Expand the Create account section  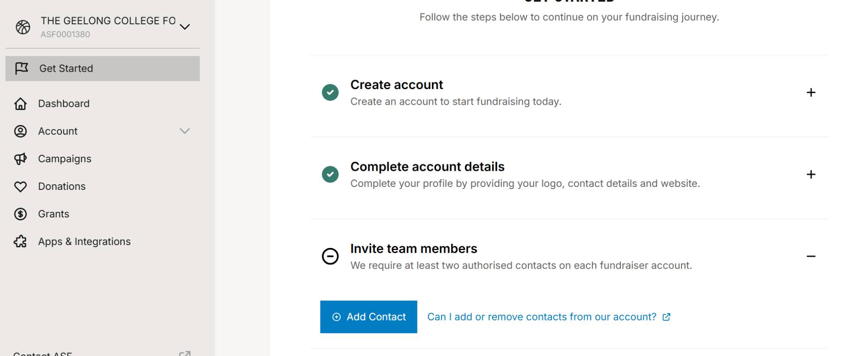(x=811, y=92)
